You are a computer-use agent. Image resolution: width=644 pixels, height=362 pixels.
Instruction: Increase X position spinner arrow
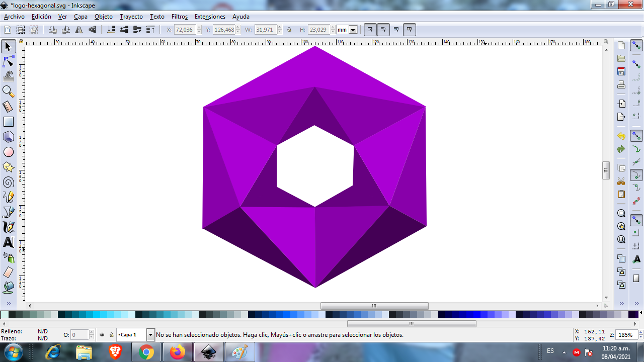tap(199, 27)
